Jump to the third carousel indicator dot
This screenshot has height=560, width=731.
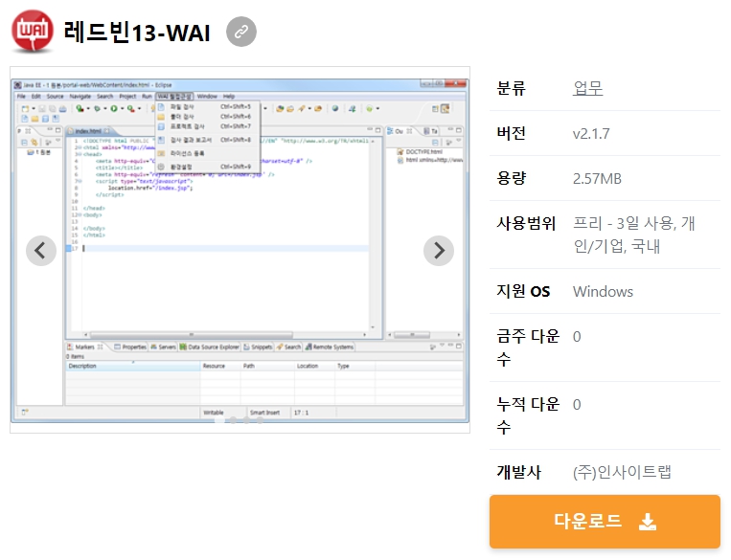coord(246,420)
